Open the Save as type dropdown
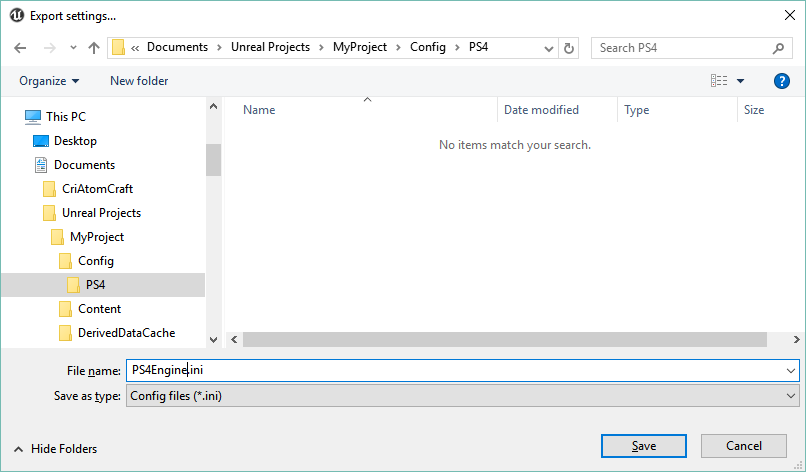The height and width of the screenshot is (472, 806). [463, 396]
